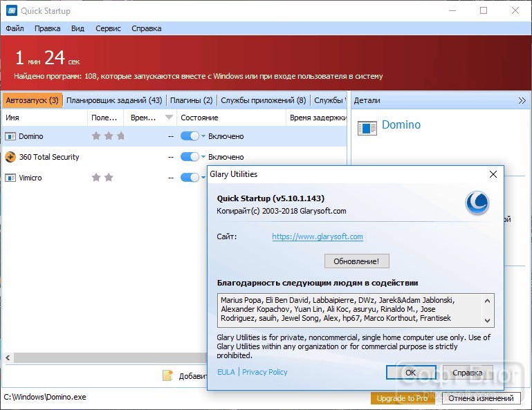The width and height of the screenshot is (532, 410).
Task: Open dropdown arrow beside 360 Total Security toggle
Action: pos(203,157)
